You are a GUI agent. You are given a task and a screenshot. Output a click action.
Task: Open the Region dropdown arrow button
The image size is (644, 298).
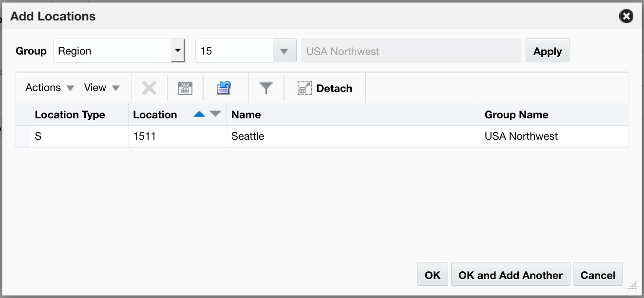click(179, 50)
